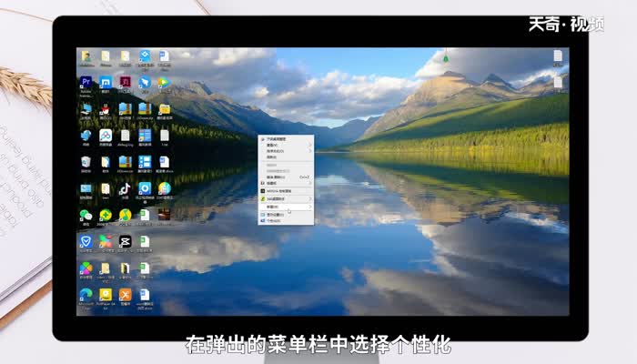637x364 pixels.
Task: Choose Personalize (个性化) at context menu bottom
Action: point(286,220)
